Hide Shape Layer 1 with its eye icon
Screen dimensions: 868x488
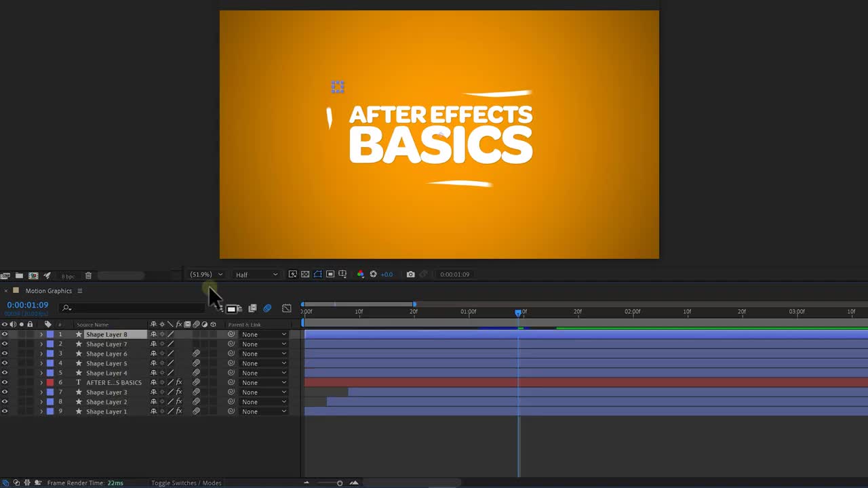5,411
